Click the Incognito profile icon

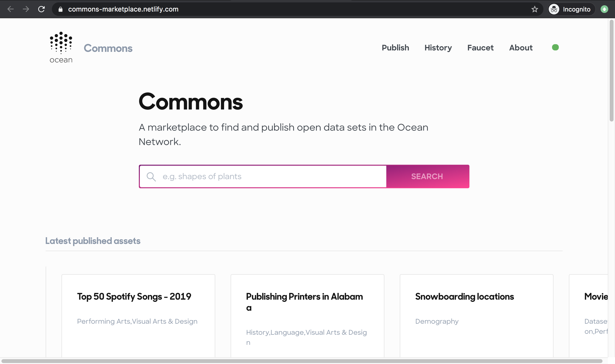(554, 9)
